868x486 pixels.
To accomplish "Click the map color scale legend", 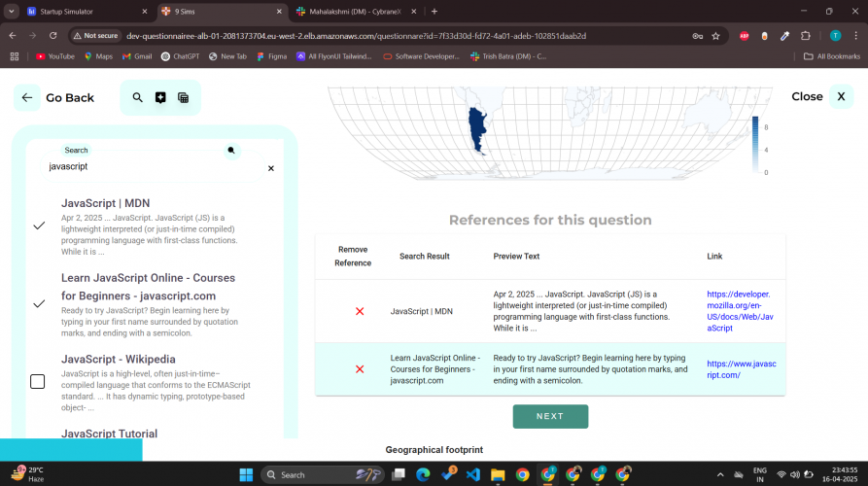I will coord(755,145).
